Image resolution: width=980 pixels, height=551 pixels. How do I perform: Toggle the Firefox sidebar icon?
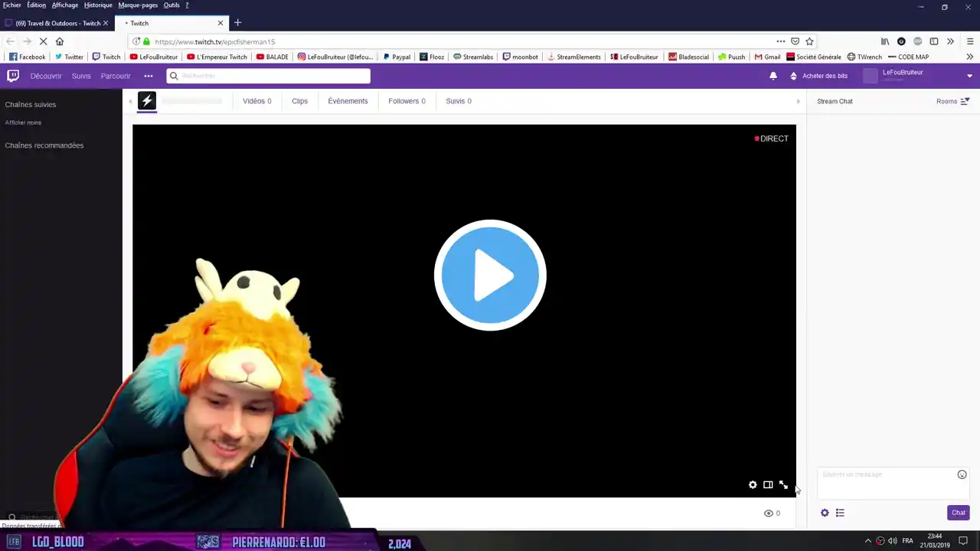(934, 41)
